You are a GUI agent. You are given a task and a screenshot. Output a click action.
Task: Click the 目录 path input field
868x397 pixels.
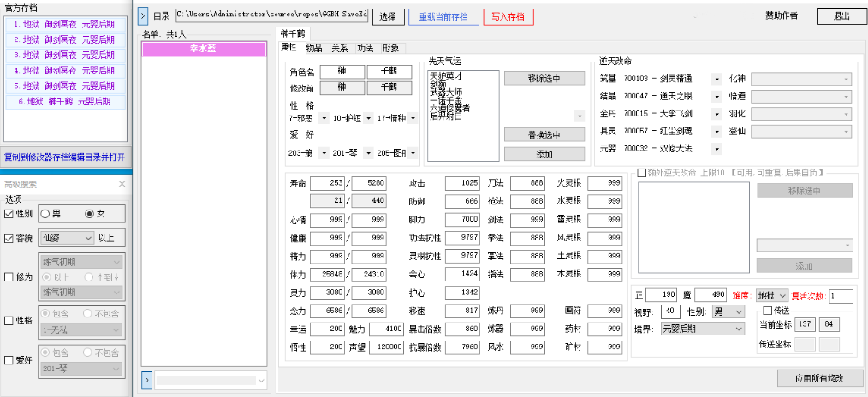tap(272, 16)
